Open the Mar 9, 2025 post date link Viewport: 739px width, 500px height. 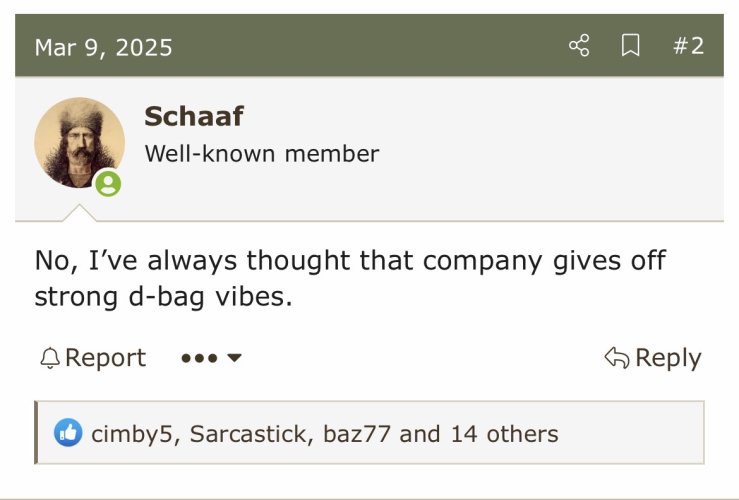[x=103, y=48]
